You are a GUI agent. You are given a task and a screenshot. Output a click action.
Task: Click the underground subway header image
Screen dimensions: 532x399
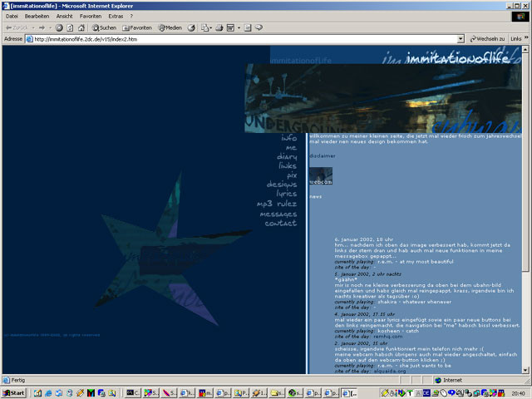coord(383,98)
